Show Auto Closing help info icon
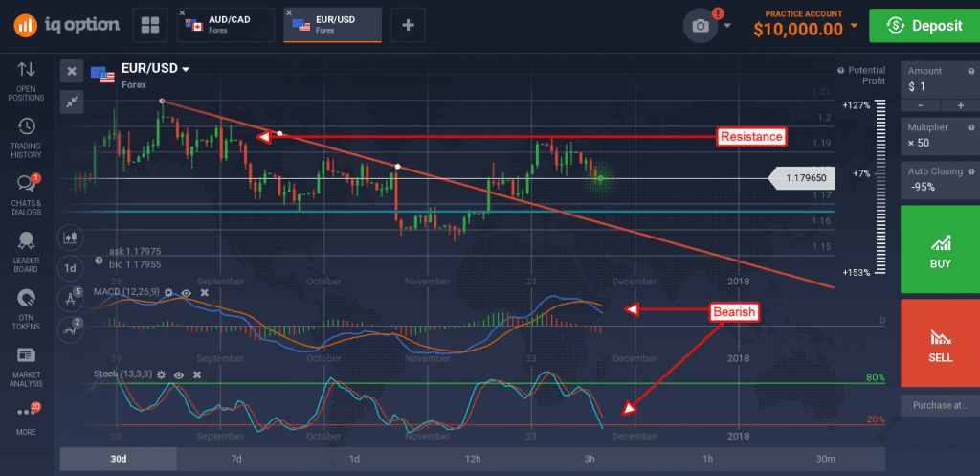This screenshot has height=476, width=980. click(970, 170)
